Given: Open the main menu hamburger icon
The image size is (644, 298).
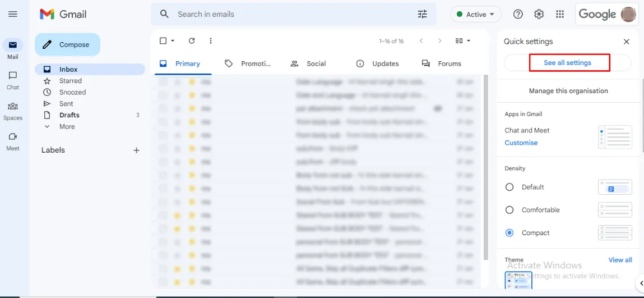Looking at the screenshot, I should 13,14.
